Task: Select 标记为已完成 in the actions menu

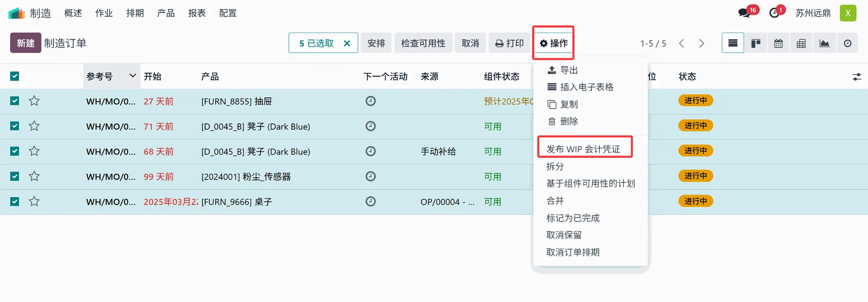Action: (x=573, y=218)
